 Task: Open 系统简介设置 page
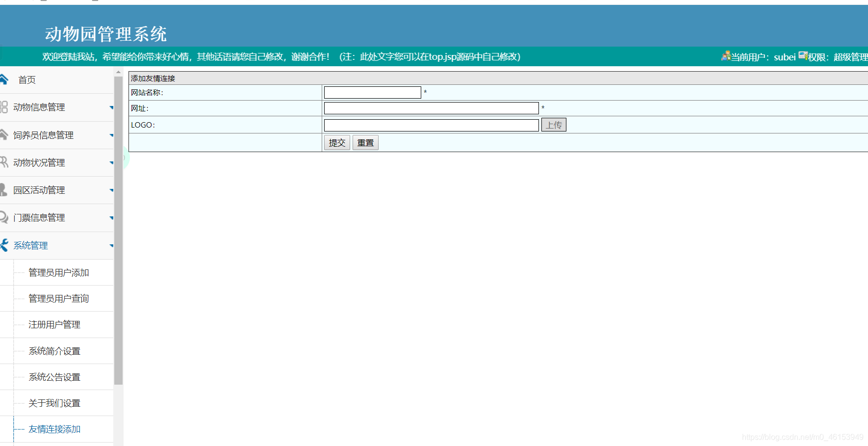click(54, 351)
